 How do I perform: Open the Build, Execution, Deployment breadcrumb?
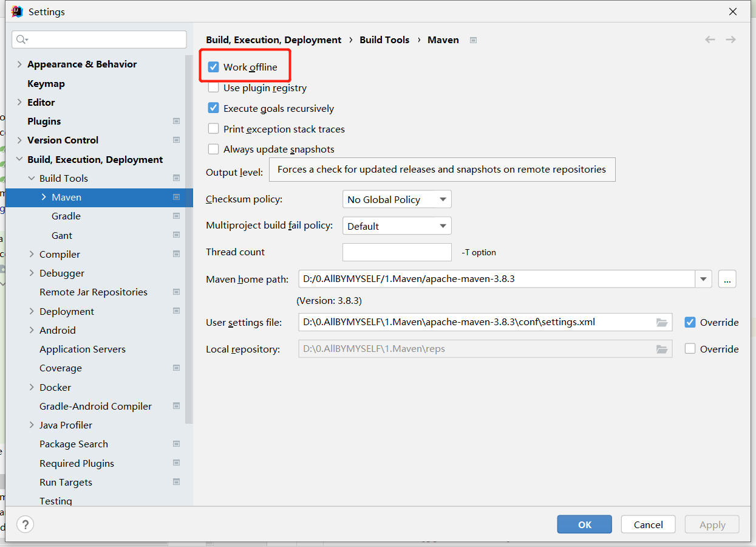[273, 40]
